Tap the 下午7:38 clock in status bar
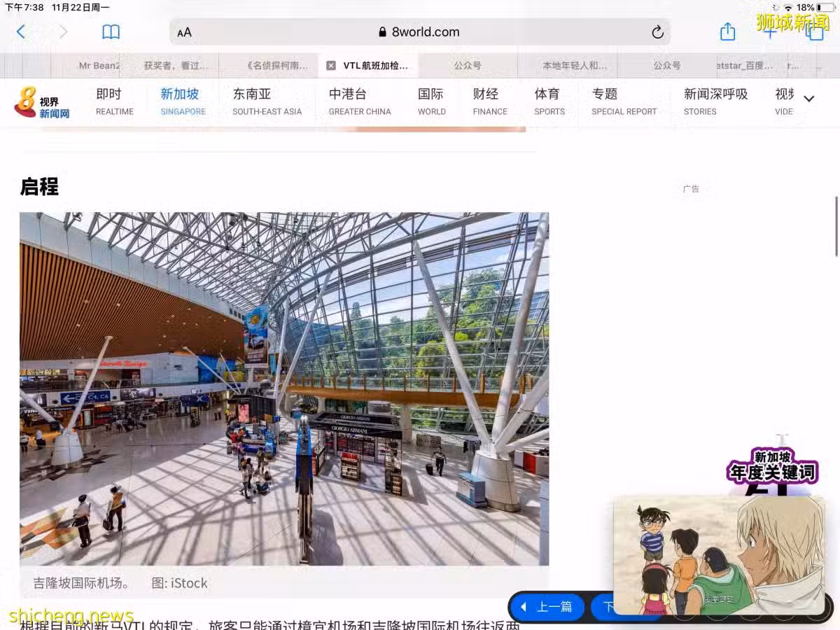This screenshot has width=840, height=630. (24, 8)
